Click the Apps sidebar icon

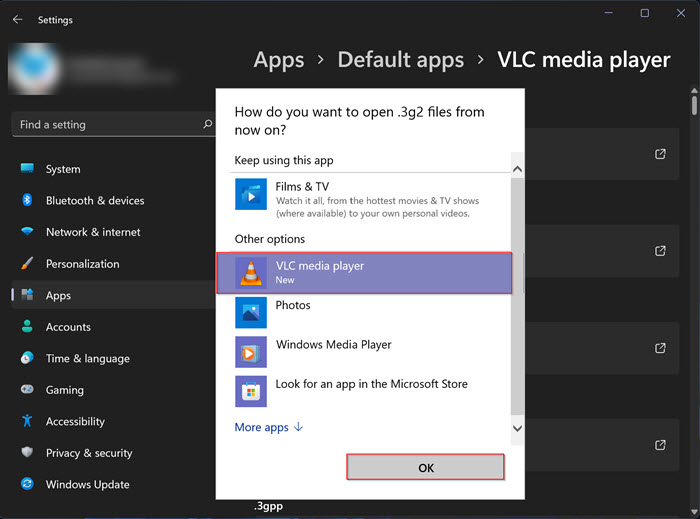(x=27, y=295)
